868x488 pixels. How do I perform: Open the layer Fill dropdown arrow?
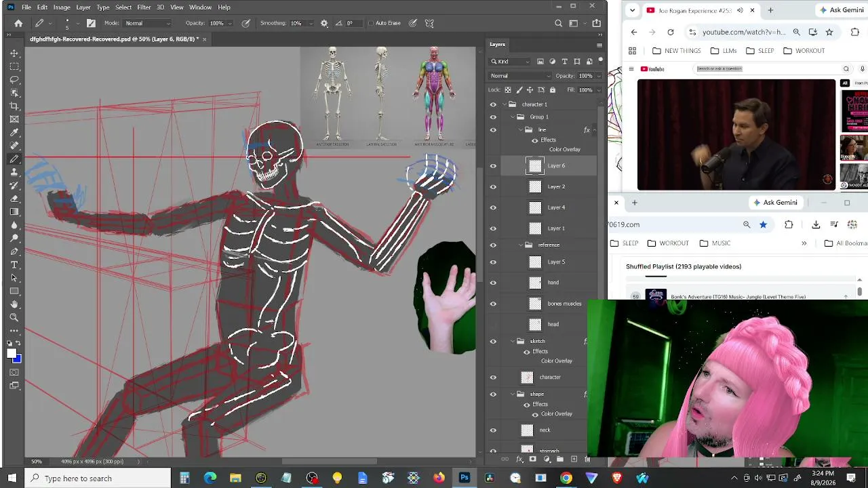[x=598, y=89]
